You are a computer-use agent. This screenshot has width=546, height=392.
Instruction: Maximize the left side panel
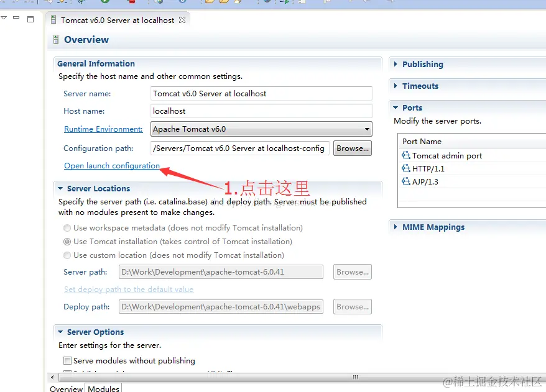[x=30, y=19]
